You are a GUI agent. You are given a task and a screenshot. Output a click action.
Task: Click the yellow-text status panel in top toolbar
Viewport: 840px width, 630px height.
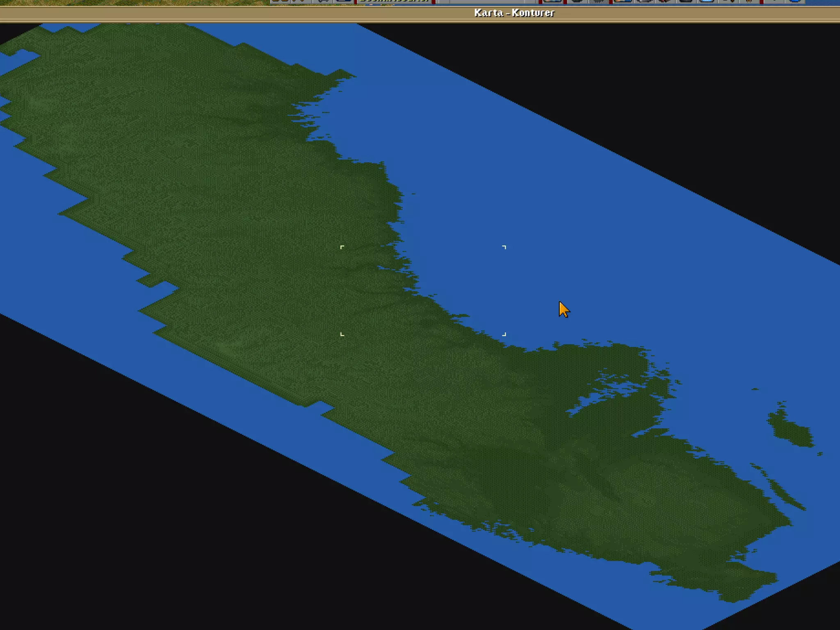point(394,1)
